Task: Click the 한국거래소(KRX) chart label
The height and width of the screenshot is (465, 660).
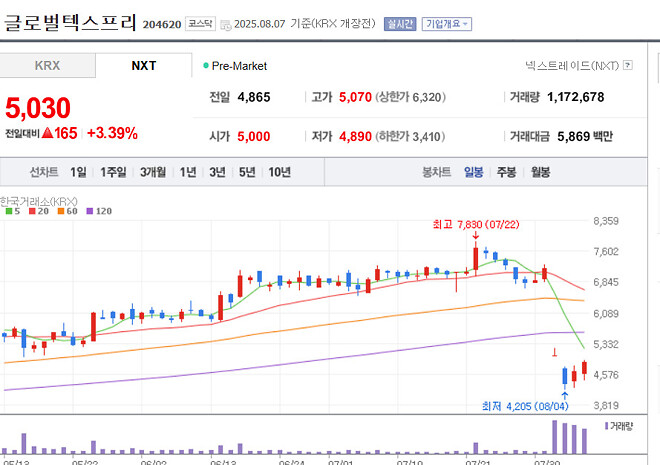Action: click(x=39, y=202)
